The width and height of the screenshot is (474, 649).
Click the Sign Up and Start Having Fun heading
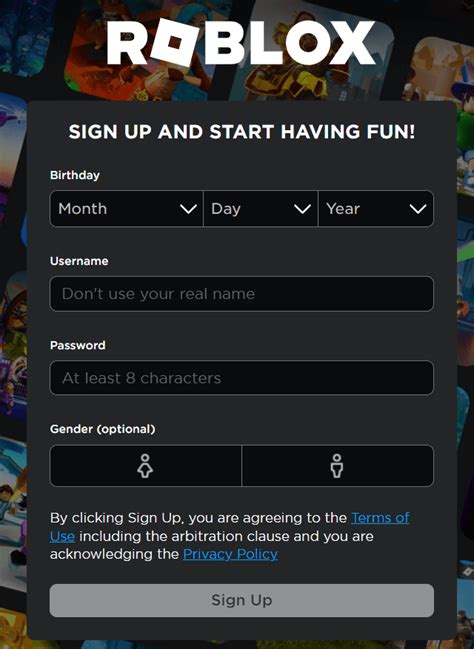[x=242, y=132]
